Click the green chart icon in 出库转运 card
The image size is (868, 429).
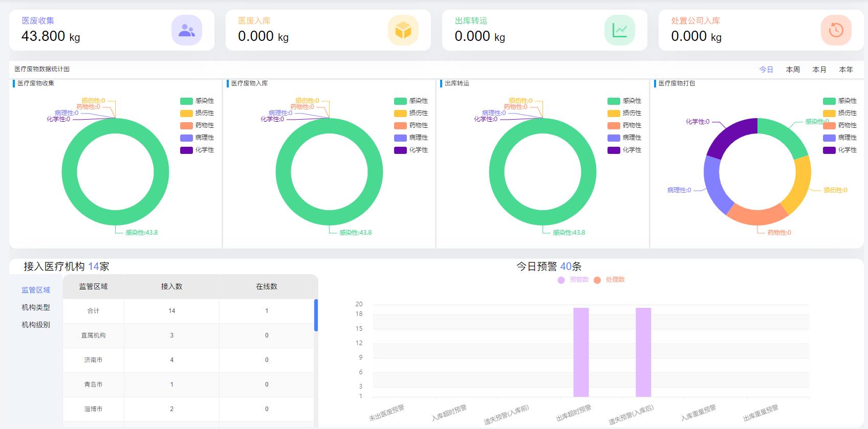619,30
